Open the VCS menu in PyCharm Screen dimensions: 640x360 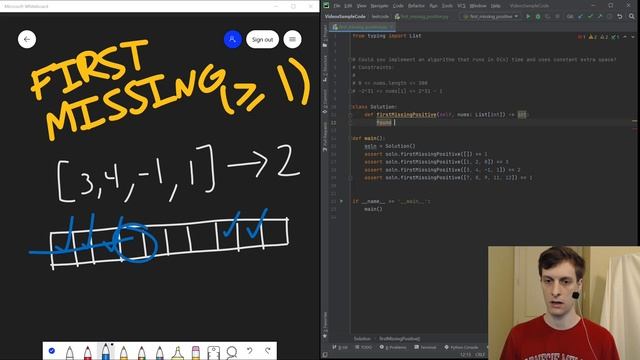click(461, 6)
